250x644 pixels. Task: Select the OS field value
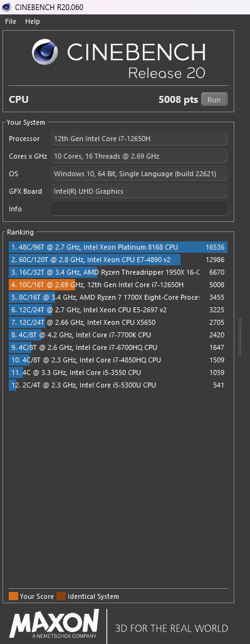[x=138, y=174]
